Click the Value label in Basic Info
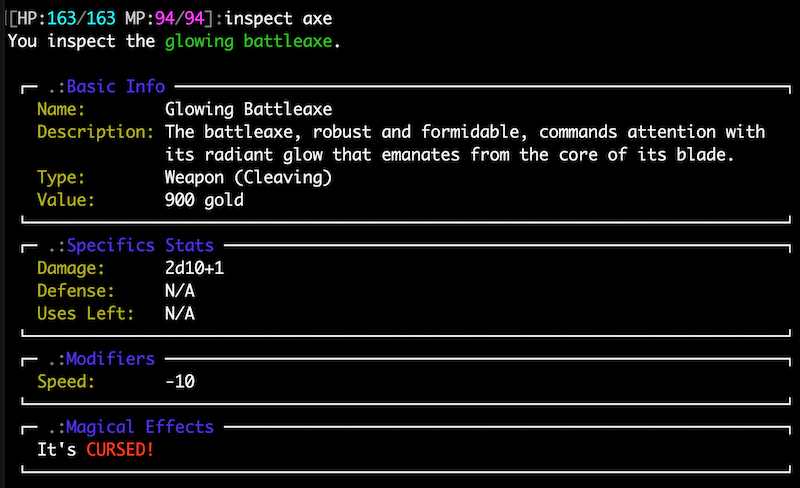 coord(66,200)
